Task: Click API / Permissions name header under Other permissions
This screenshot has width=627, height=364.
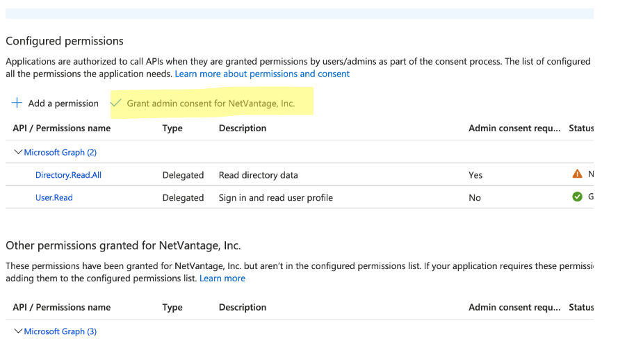Action: (61, 307)
